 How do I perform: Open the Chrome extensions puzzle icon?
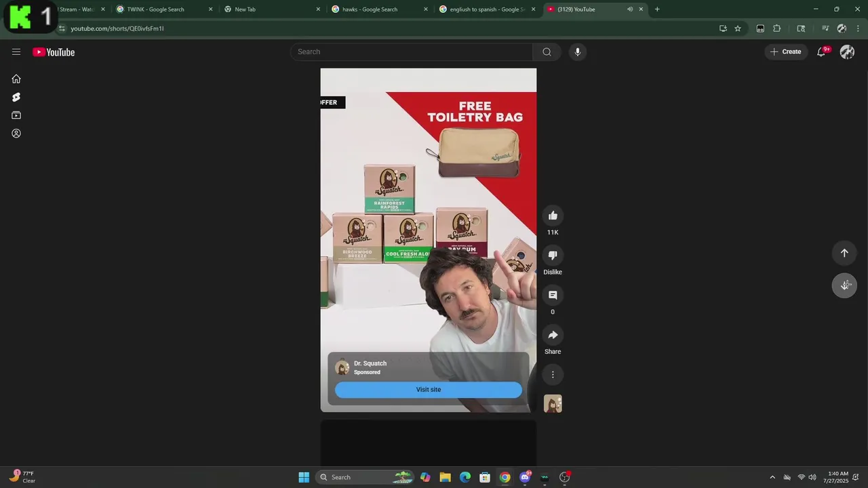[777, 28]
